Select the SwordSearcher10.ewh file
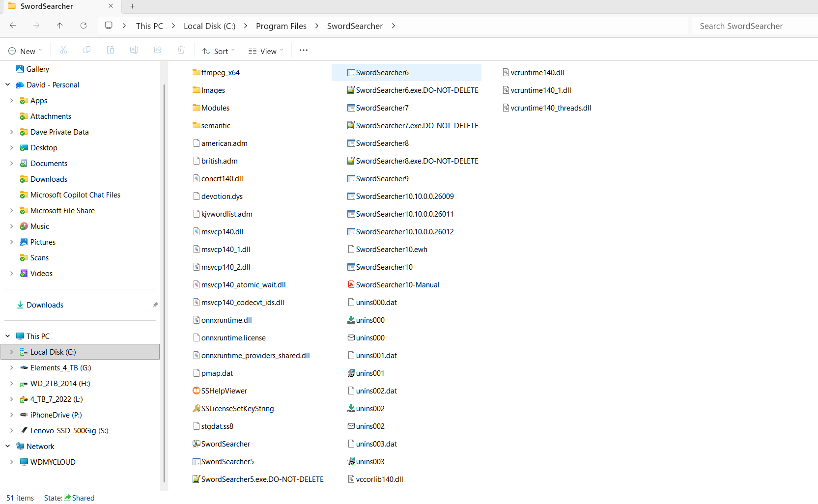This screenshot has height=504, width=818. [x=392, y=249]
